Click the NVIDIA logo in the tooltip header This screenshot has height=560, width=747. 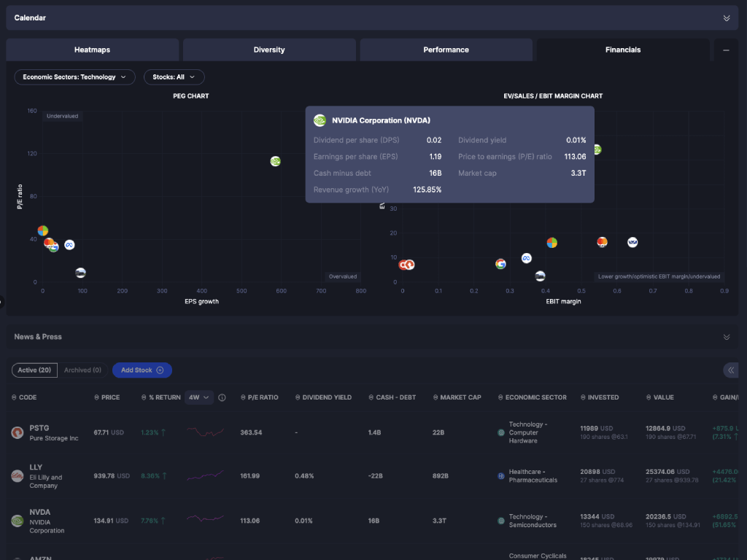pos(320,120)
